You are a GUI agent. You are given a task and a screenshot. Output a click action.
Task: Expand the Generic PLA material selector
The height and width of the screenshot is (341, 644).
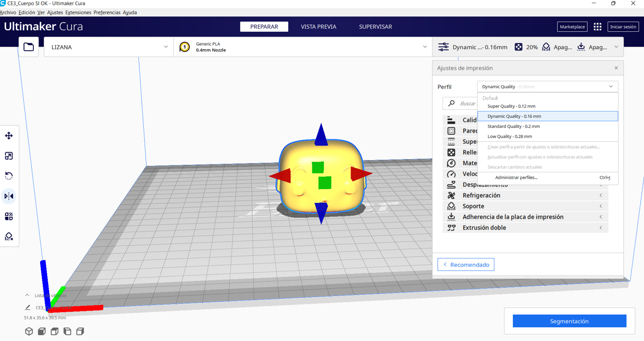pyautogui.click(x=303, y=47)
